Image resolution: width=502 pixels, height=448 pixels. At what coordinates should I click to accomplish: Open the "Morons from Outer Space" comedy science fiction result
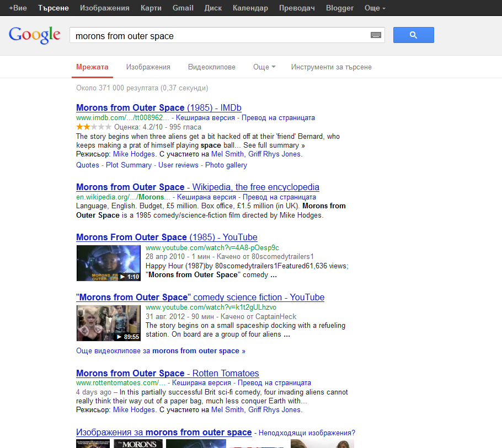point(200,298)
